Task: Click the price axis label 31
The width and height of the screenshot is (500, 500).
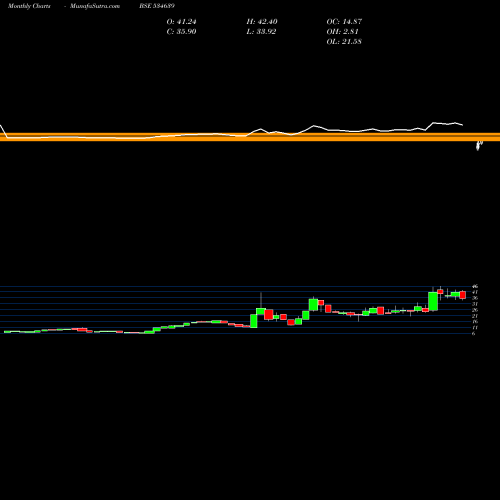Action: tap(475, 304)
